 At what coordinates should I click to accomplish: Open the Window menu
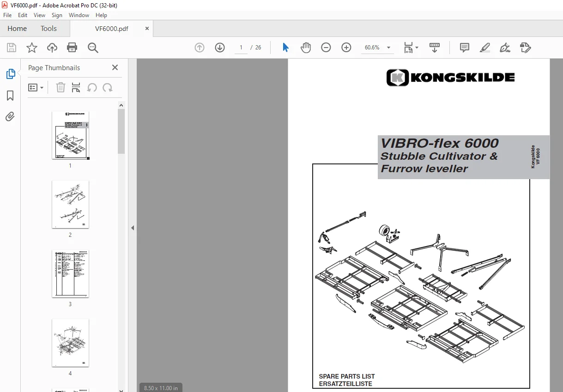79,15
